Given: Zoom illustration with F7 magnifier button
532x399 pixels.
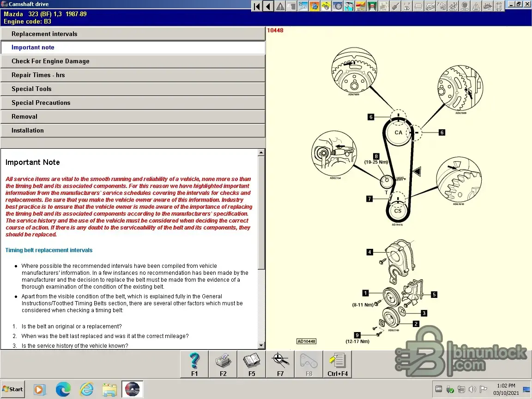Looking at the screenshot, I should tap(280, 364).
